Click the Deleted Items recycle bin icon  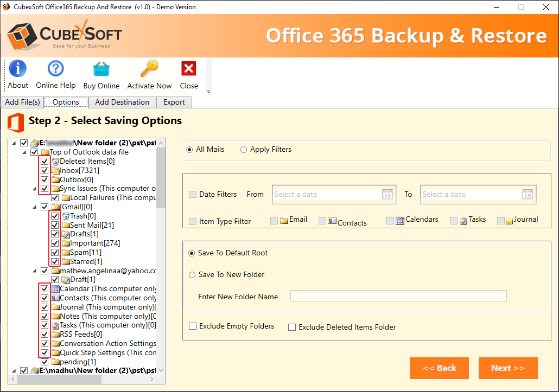pyautogui.click(x=55, y=162)
